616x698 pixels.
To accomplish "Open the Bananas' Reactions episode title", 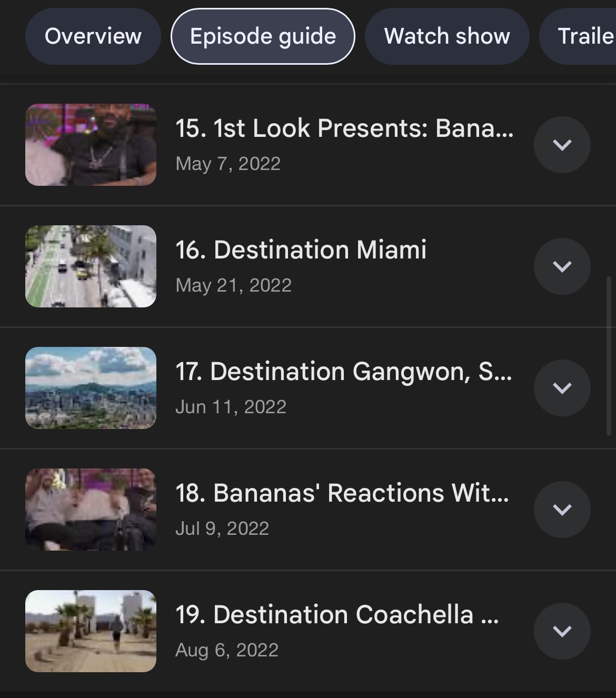I will 342,493.
